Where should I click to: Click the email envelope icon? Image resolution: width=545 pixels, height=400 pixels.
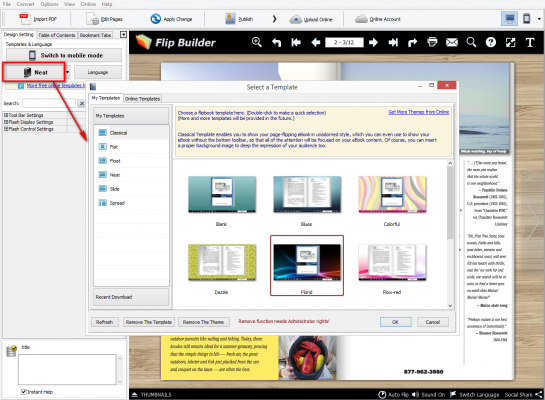tap(452, 42)
